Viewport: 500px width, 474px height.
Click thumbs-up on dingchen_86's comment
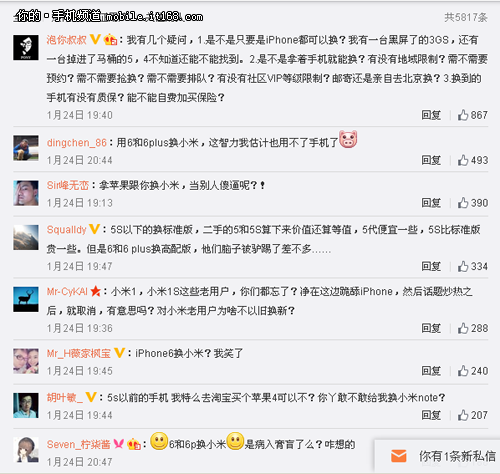tap(463, 160)
